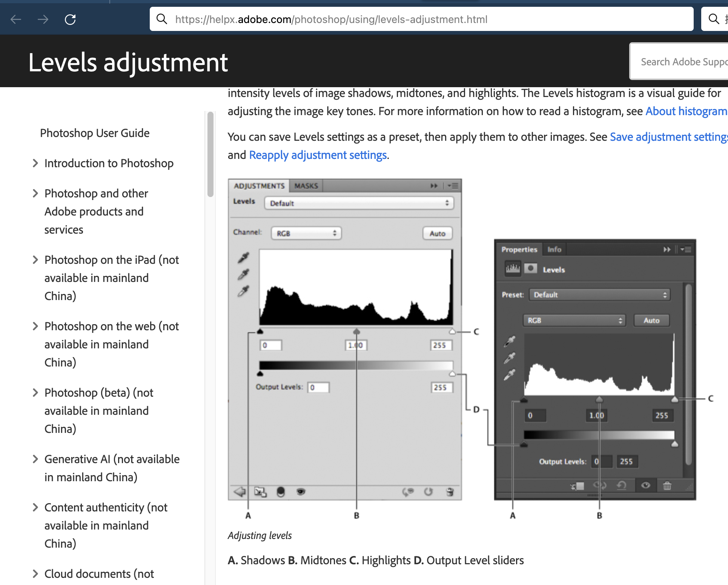728x585 pixels.
Task: Open the RGB channel dropdown, dark panel
Action: (574, 320)
